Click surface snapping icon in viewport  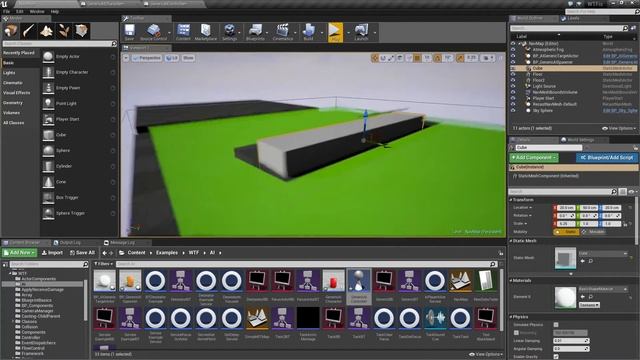[409, 58]
